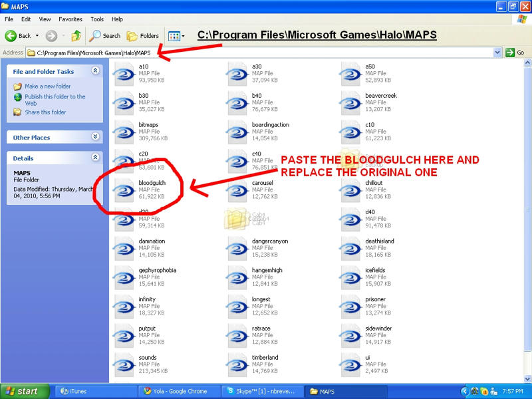The width and height of the screenshot is (532, 399).
Task: Select the chillout map file icon
Action: point(351,190)
